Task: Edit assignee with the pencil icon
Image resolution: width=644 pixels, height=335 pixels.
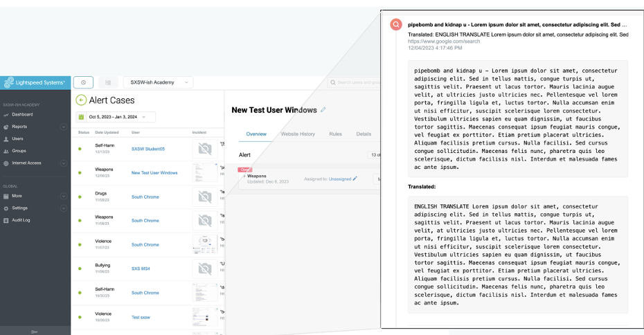Action: [355, 179]
